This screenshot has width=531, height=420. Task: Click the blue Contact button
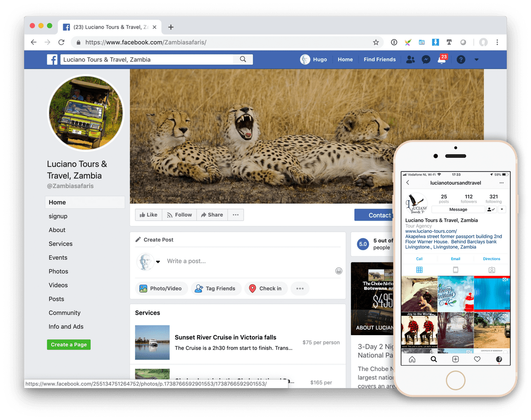click(374, 215)
